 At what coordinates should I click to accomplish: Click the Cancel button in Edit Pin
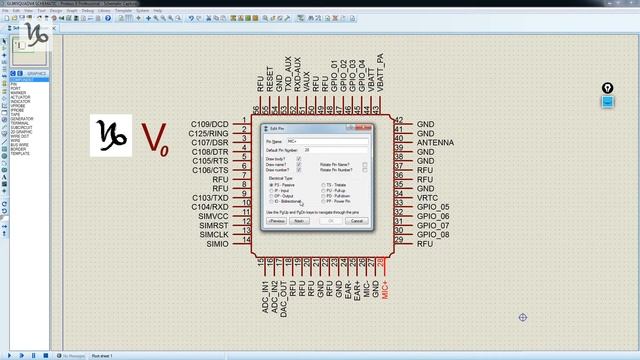356,221
